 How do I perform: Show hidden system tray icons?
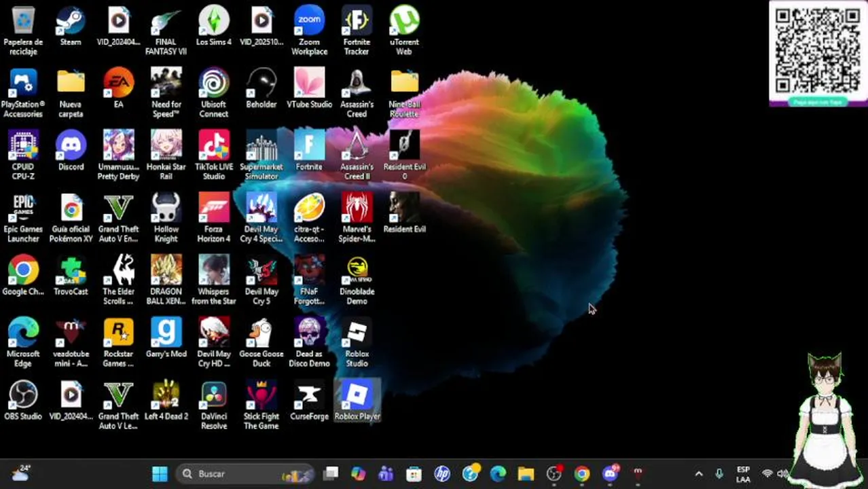click(x=699, y=473)
